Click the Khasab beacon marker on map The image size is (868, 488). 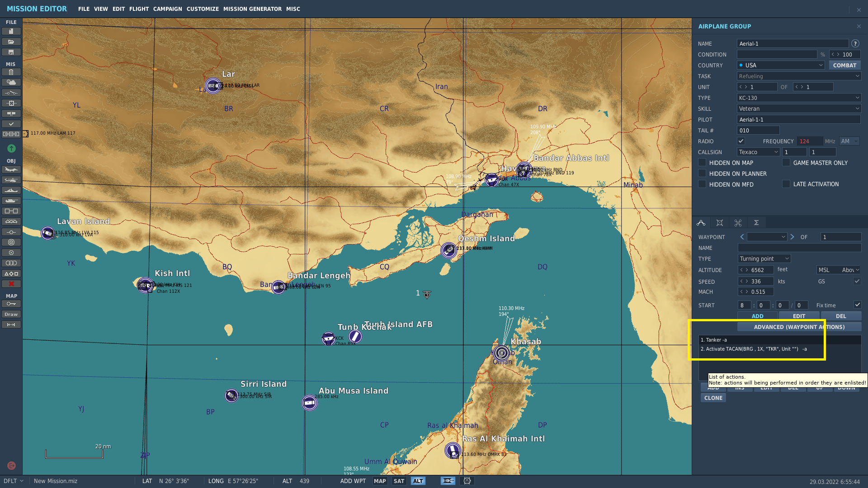[x=501, y=353]
